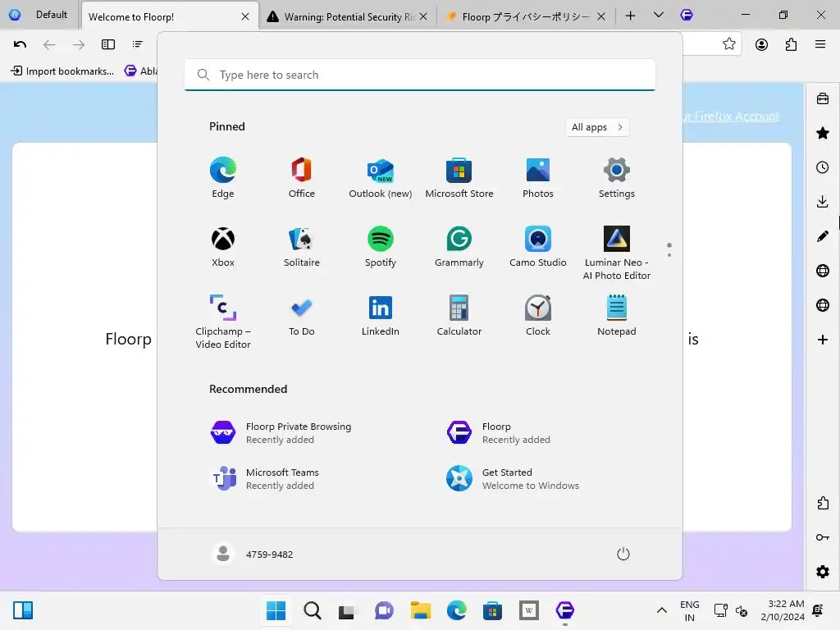Viewport: 840px width, 630px height.
Task: Expand the list all tabs dropdown
Action: coord(659,15)
